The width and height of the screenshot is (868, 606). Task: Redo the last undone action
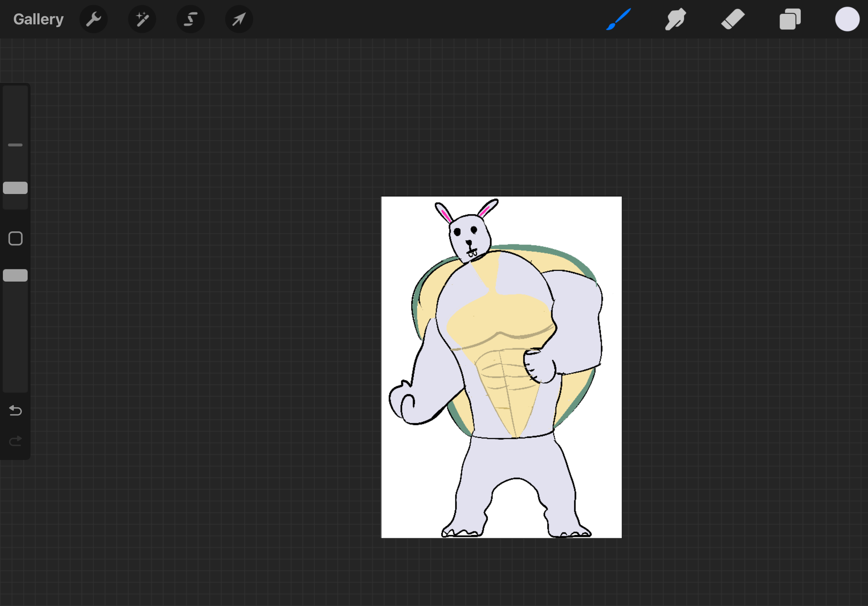(x=15, y=441)
